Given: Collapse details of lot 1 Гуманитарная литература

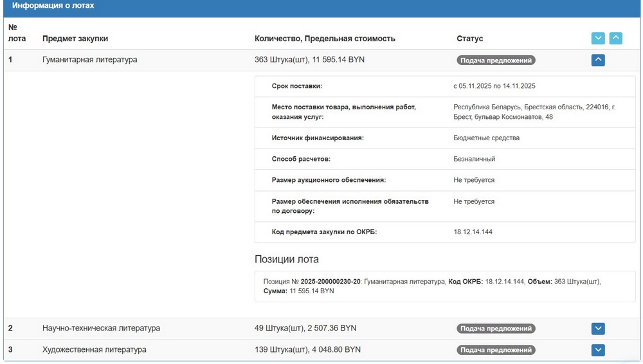Looking at the screenshot, I should click(598, 60).
